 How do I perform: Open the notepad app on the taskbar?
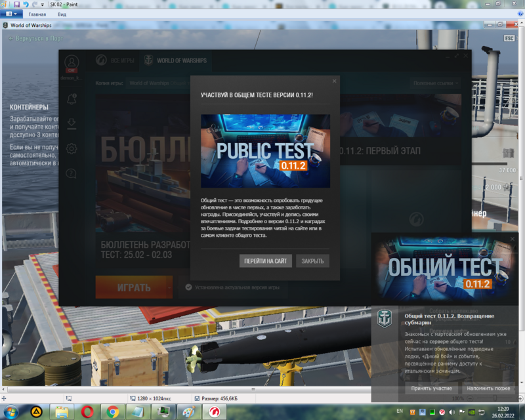pyautogui.click(x=138, y=411)
